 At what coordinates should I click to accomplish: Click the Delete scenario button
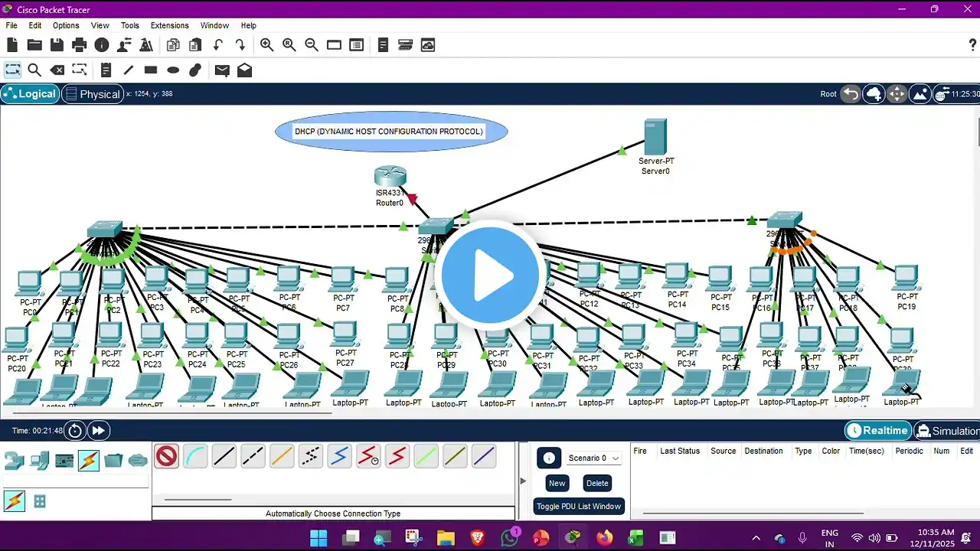[597, 483]
